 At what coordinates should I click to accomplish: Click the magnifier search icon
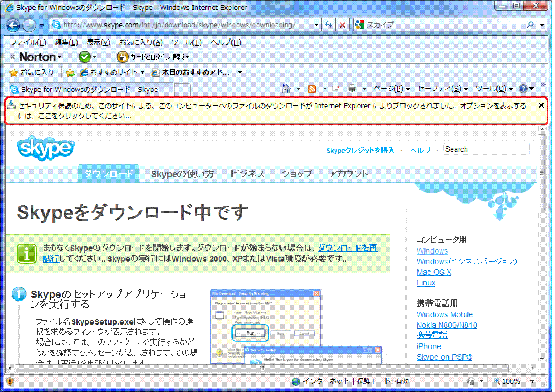(x=530, y=25)
